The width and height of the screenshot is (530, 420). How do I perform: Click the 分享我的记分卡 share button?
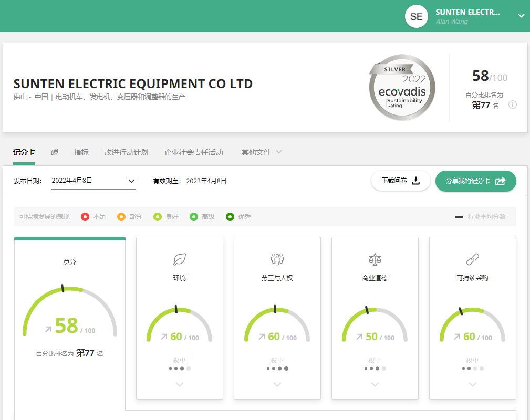475,181
